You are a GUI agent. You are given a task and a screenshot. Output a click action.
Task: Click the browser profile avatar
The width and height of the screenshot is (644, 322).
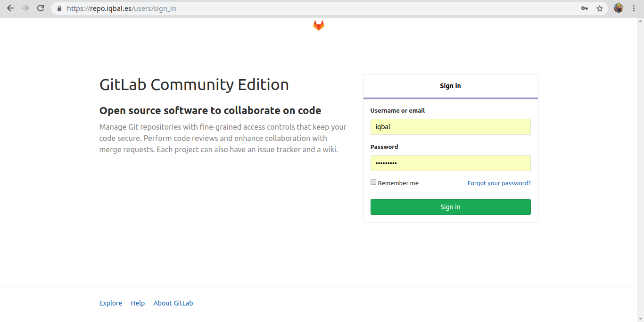click(618, 8)
